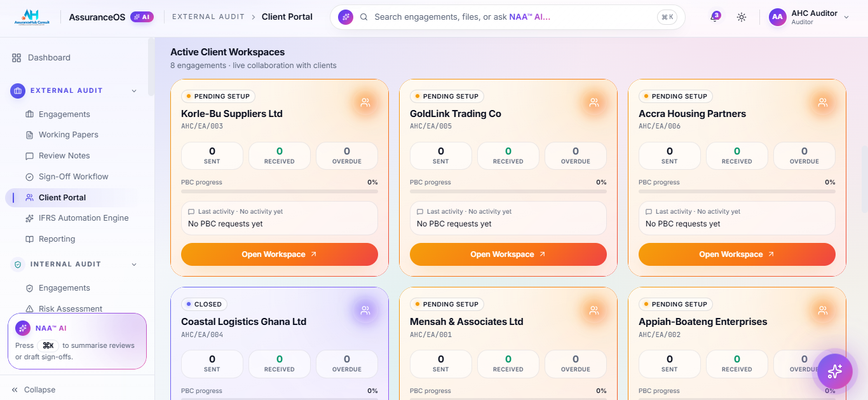The height and width of the screenshot is (400, 868).
Task: Click the last activity box on Korle-Bu Suppliers
Action: (280, 218)
